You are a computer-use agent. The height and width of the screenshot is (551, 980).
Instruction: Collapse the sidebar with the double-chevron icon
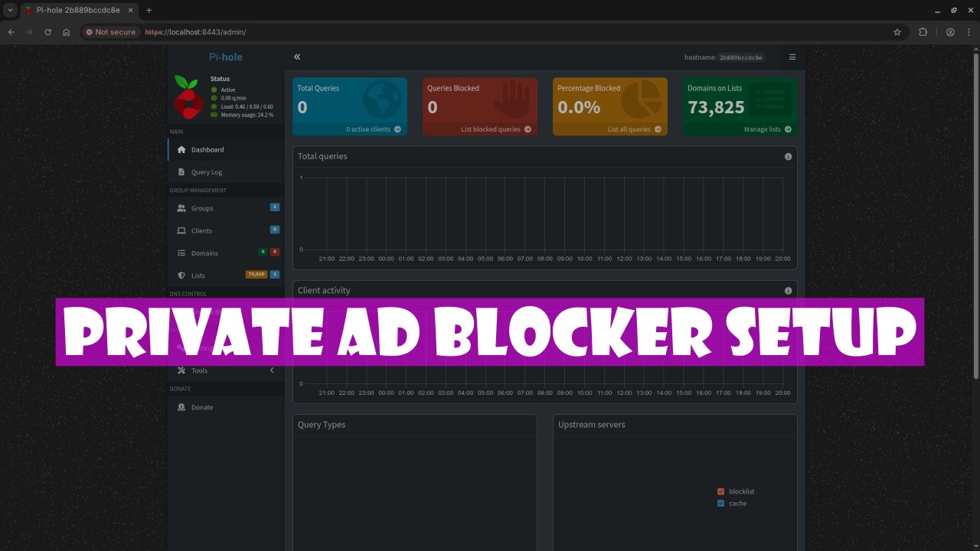pyautogui.click(x=297, y=57)
